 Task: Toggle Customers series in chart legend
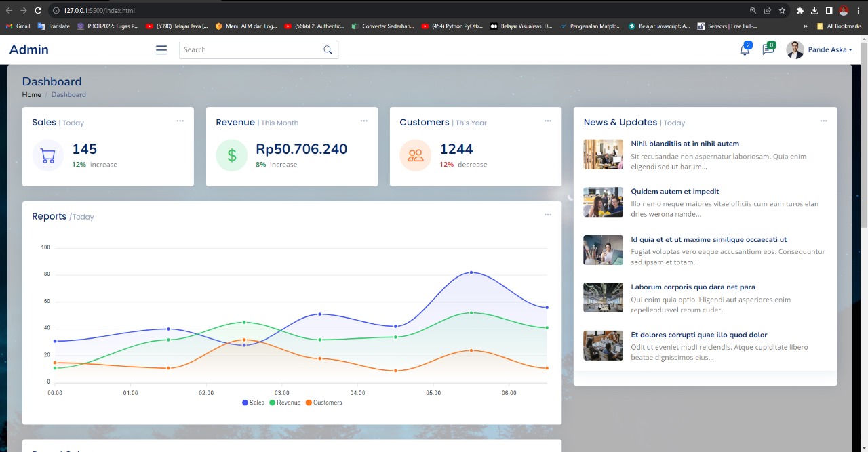click(x=323, y=403)
